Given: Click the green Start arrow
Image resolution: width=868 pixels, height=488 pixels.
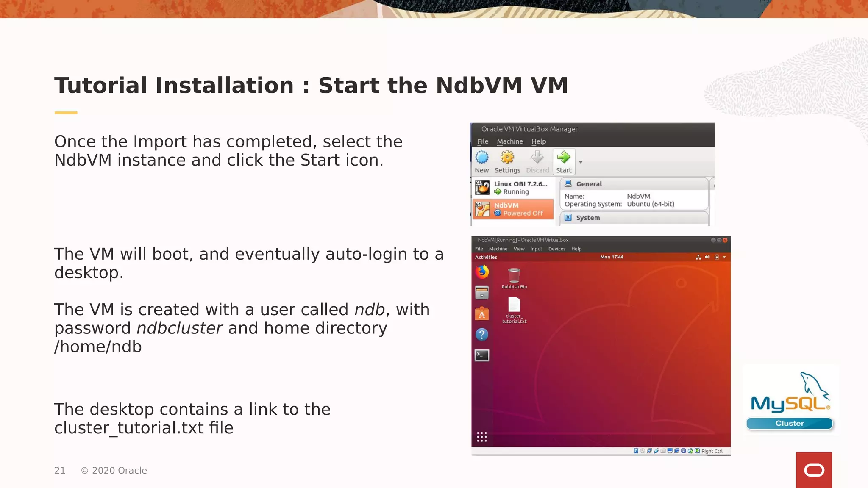Looking at the screenshot, I should 564,157.
